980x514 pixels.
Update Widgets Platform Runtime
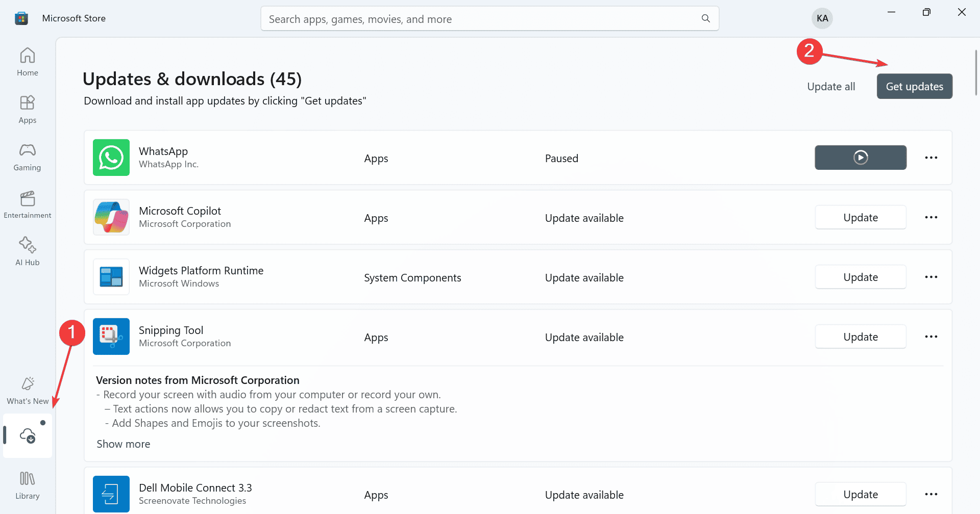click(x=861, y=277)
